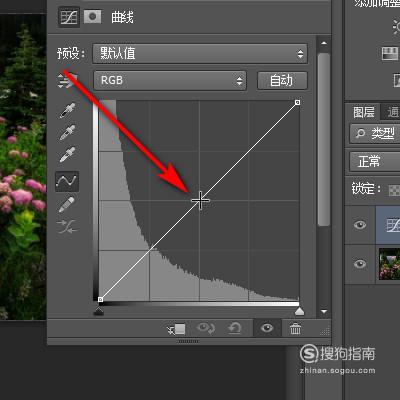Switch to the 图层 layers tab
Image resolution: width=400 pixels, height=400 pixels.
pos(364,112)
